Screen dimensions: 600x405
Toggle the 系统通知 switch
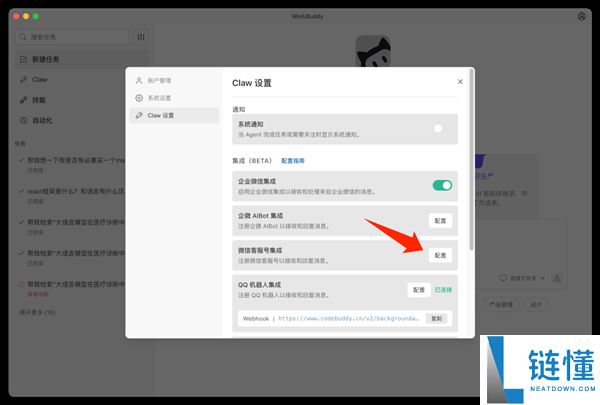coord(442,129)
